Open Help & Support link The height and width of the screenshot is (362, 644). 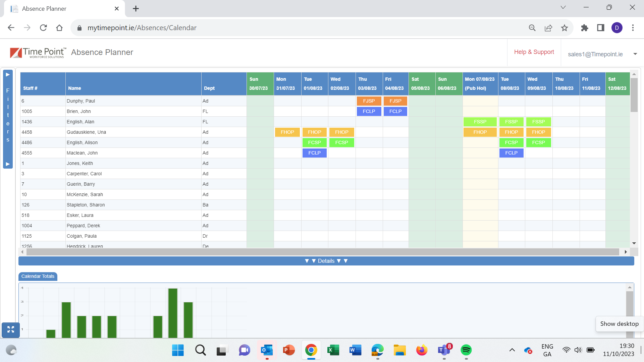[x=534, y=52]
